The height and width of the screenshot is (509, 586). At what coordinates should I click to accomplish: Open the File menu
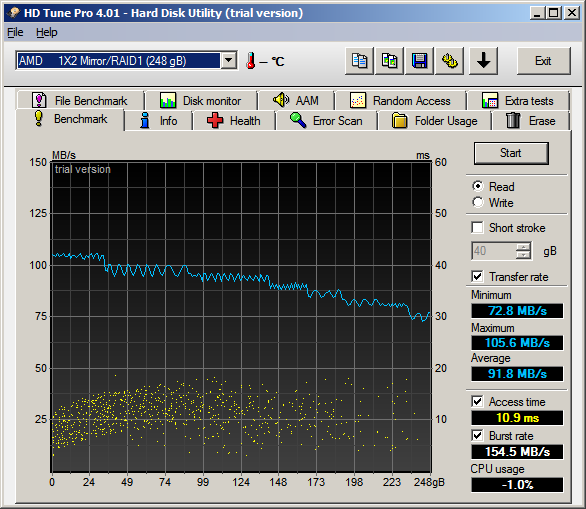pos(15,33)
